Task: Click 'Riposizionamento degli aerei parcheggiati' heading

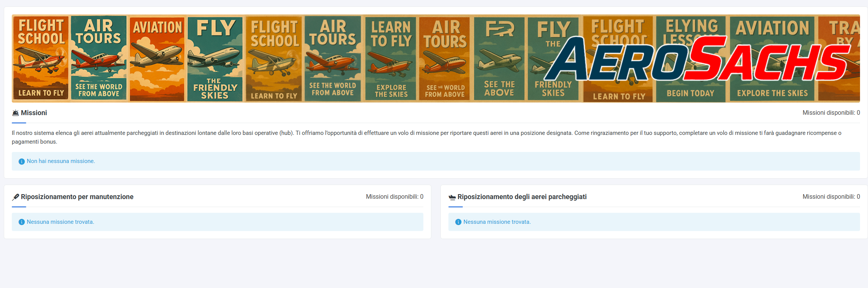Action: (x=522, y=197)
